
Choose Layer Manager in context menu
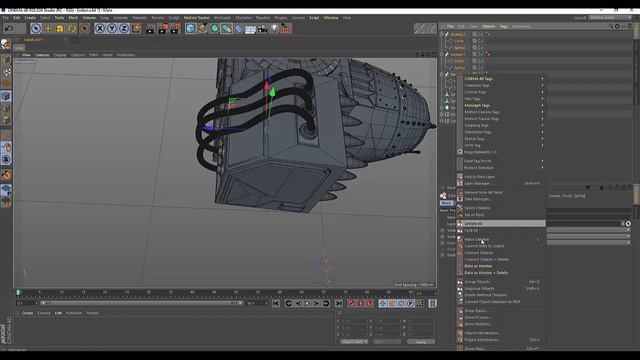501,184
